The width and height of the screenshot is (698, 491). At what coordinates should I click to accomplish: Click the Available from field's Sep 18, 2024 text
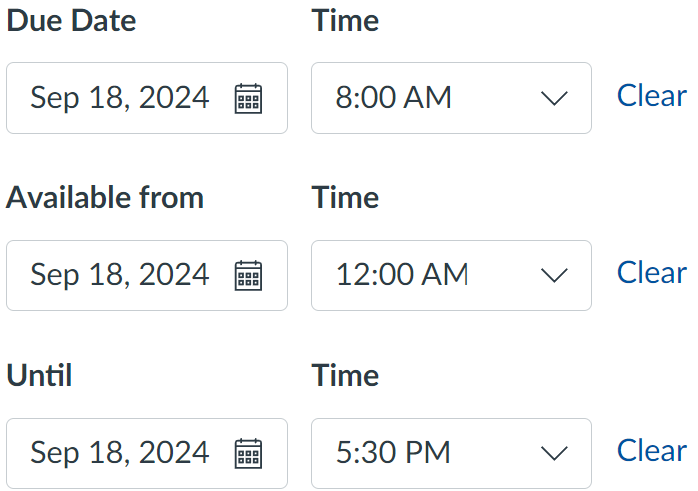(x=120, y=275)
